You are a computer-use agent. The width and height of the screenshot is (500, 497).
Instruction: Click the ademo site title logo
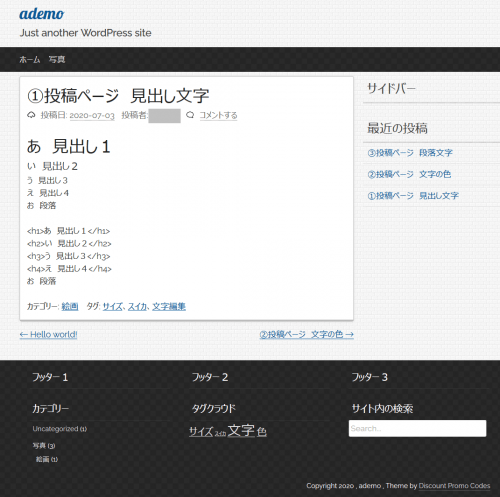click(42, 14)
